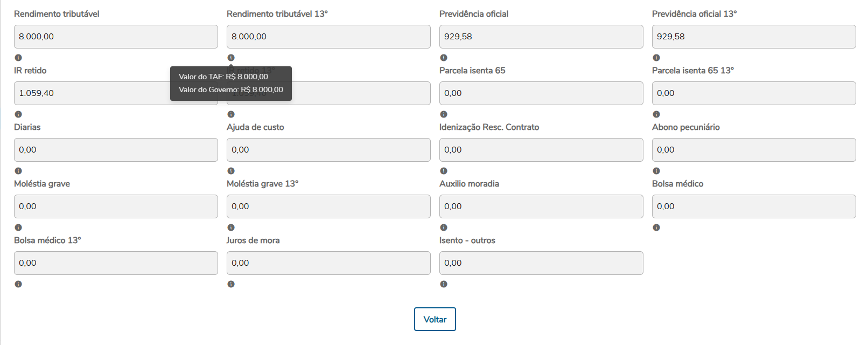This screenshot has width=868, height=345.
Task: Select the Previdência oficial value field
Action: pos(541,37)
